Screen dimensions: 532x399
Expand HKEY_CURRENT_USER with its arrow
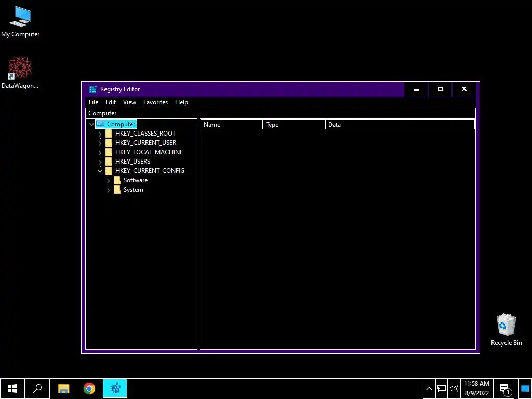(x=100, y=143)
